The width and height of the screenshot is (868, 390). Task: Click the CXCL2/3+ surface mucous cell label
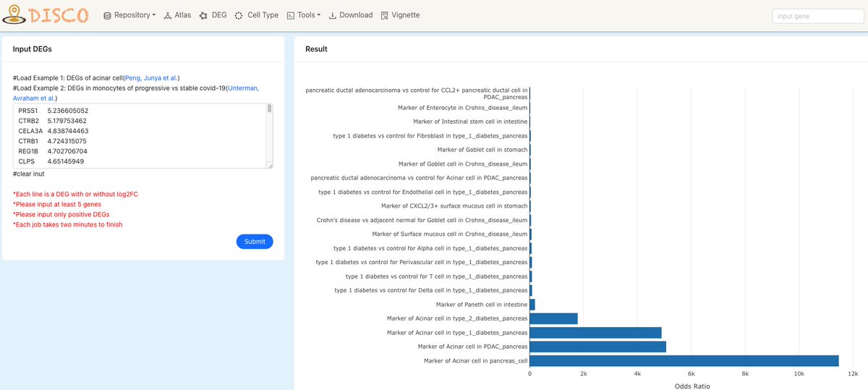coord(454,206)
